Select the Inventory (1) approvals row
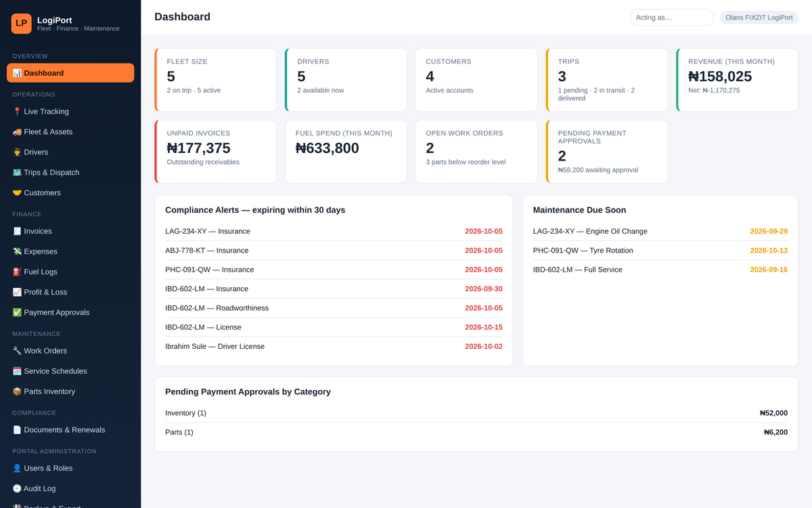 click(x=476, y=413)
